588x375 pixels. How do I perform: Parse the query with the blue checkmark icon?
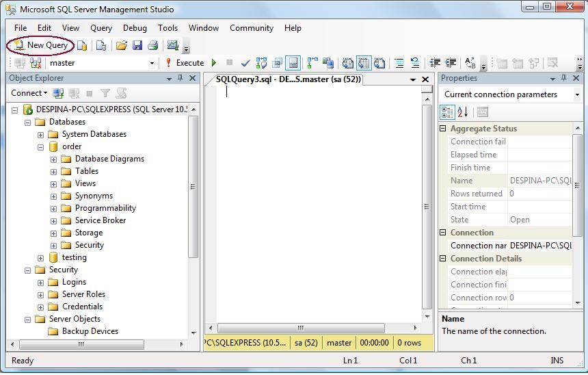tap(245, 63)
